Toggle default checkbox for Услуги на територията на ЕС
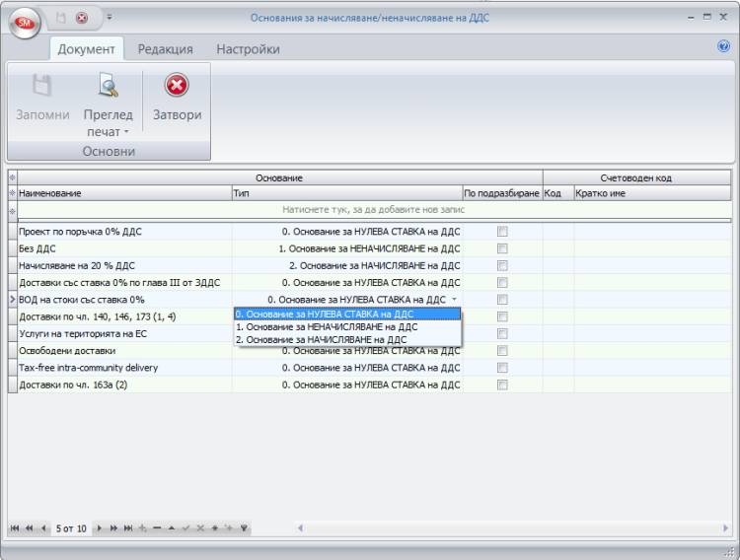The height and width of the screenshot is (560, 740). pos(502,333)
